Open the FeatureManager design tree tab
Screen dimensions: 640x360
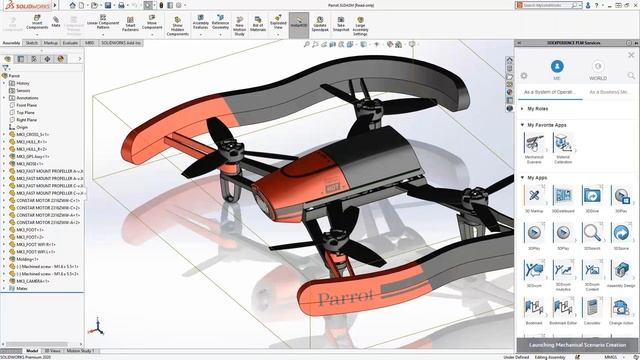coord(7,59)
